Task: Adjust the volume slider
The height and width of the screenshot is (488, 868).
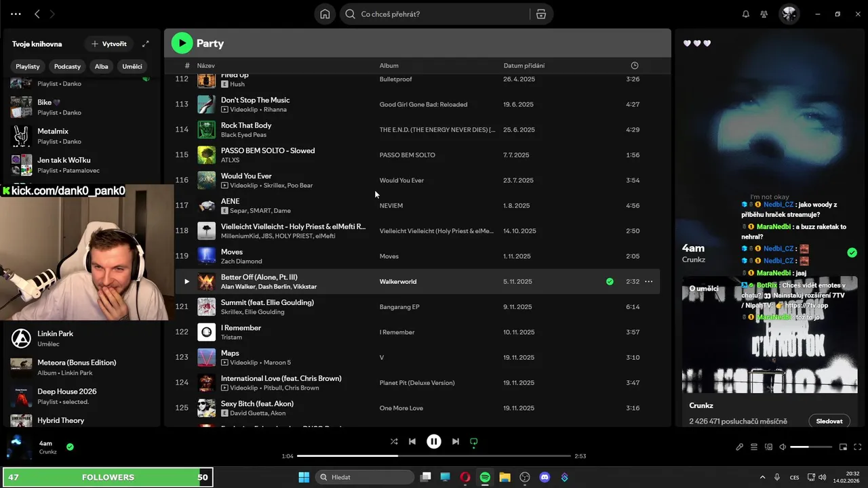Action: [811, 447]
